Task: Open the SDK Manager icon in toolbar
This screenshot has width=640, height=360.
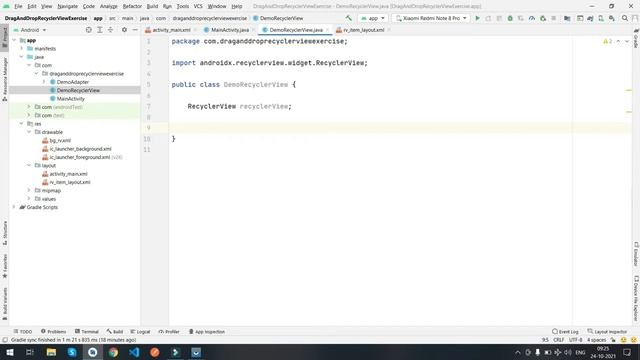Action: (x=611, y=18)
